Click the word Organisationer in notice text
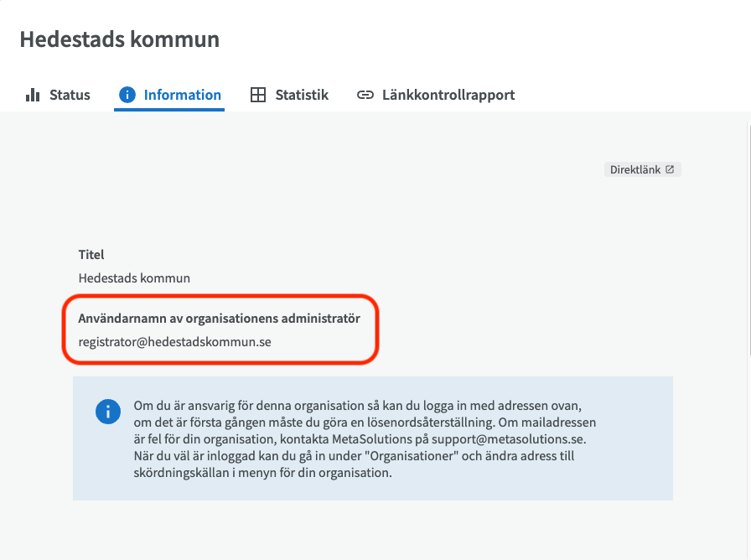 412,456
